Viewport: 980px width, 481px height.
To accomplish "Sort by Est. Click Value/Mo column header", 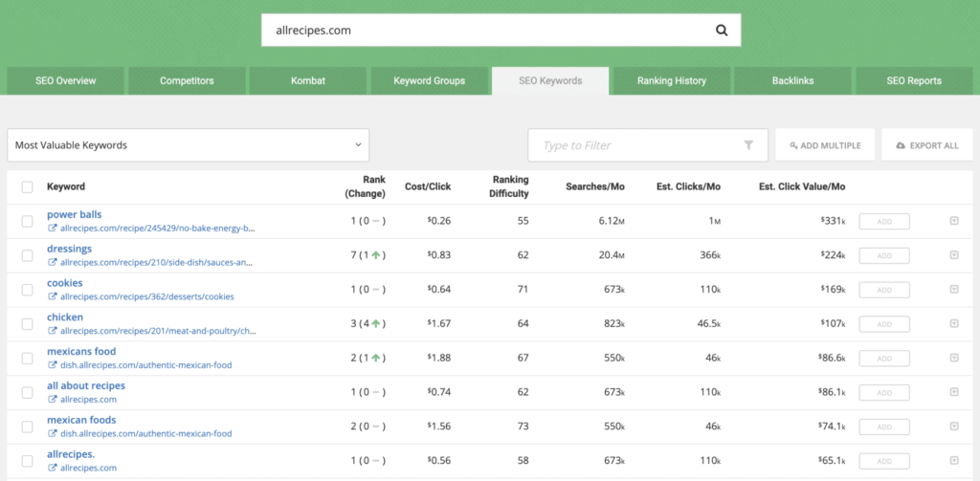I will click(802, 186).
